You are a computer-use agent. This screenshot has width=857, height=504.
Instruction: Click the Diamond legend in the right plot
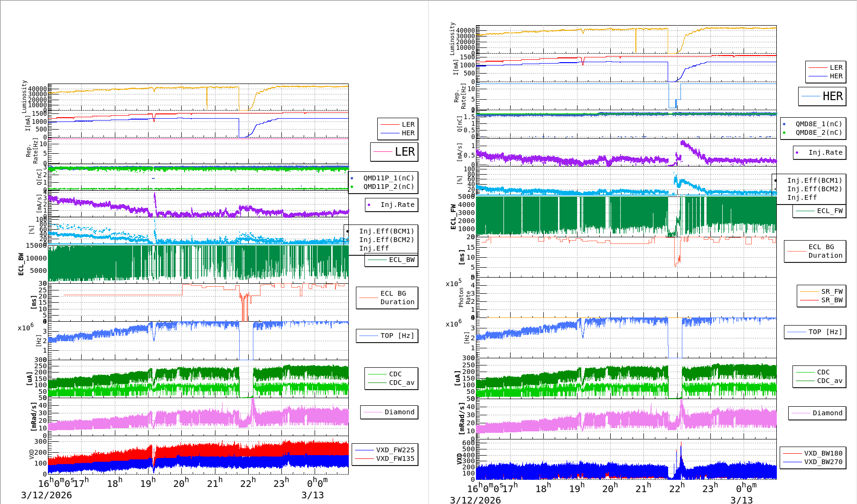[x=827, y=413]
